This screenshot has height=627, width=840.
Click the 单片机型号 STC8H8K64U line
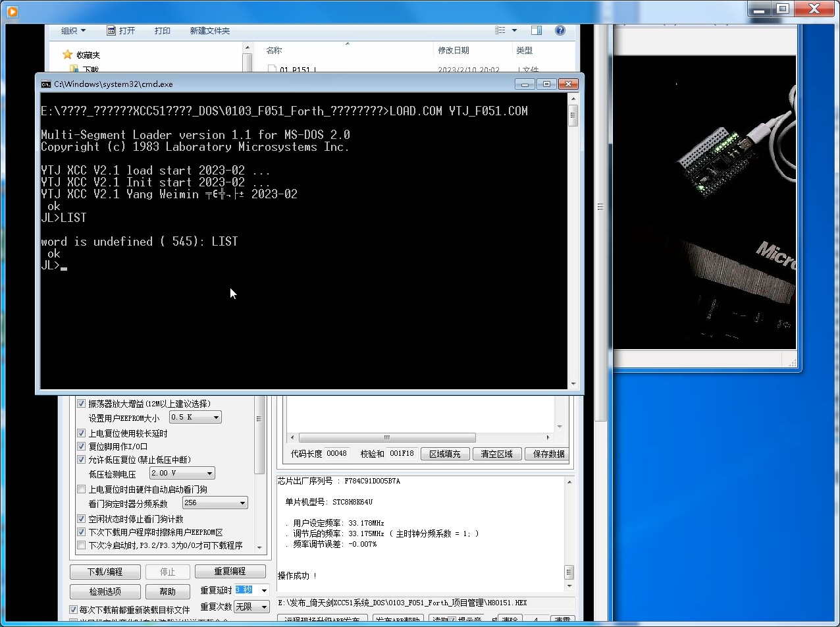[x=329, y=502]
